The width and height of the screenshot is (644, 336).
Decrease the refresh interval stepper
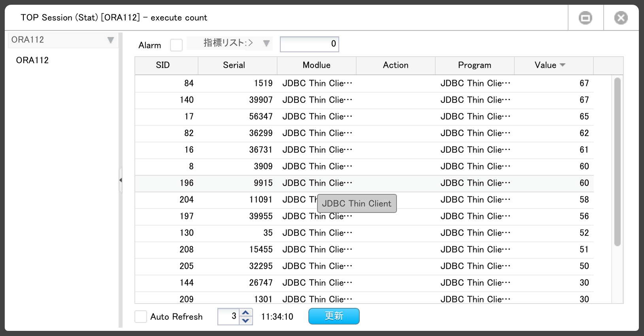246,321
